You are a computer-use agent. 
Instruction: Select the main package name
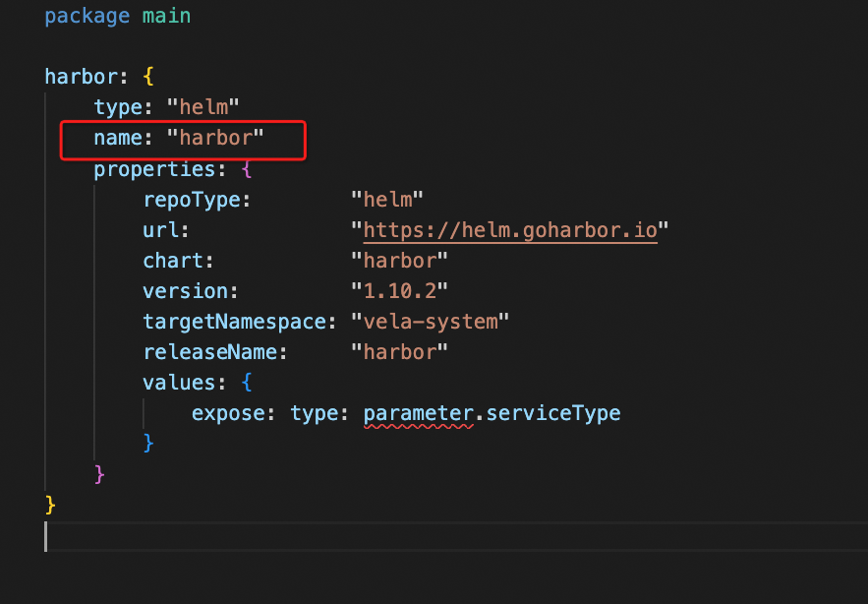tap(166, 16)
